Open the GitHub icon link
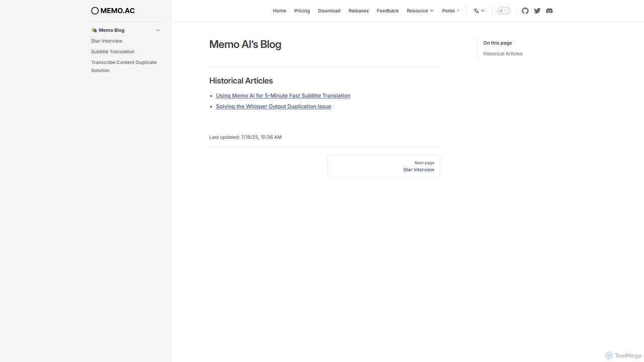Viewport: 644px width, 362px height. point(525,11)
